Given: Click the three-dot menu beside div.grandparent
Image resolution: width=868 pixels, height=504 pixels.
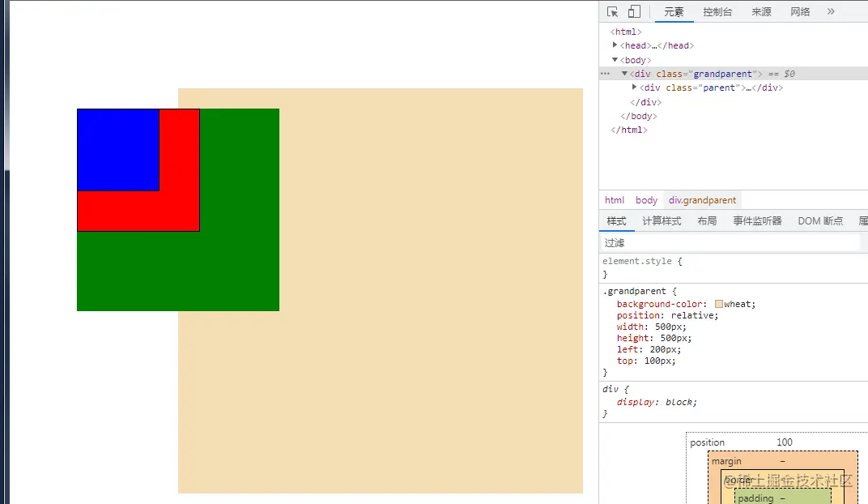Looking at the screenshot, I should 604,73.
